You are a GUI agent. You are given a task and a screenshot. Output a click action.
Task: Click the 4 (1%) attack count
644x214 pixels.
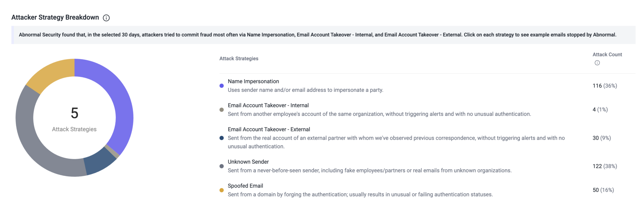click(x=600, y=110)
